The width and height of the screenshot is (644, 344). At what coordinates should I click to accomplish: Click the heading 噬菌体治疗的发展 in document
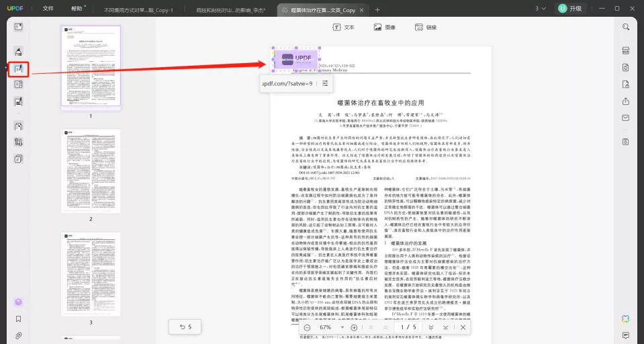409,243
